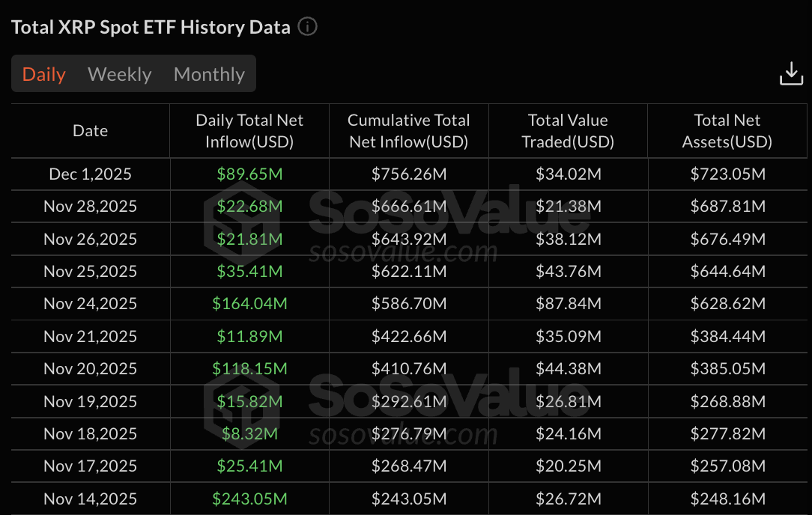
Task: Select the Nov 19,2025 date cell
Action: click(x=90, y=401)
